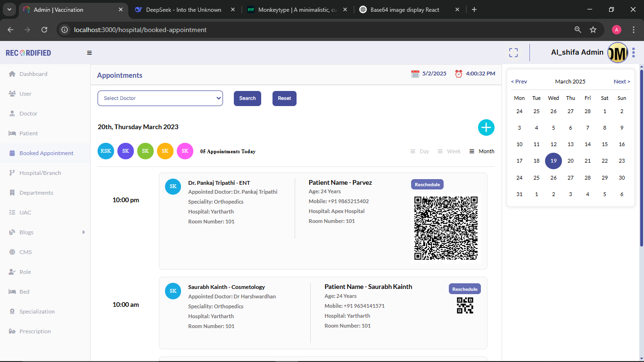This screenshot has height=362, width=644.
Task: Click the large QR code for Parvez
Action: point(446,228)
